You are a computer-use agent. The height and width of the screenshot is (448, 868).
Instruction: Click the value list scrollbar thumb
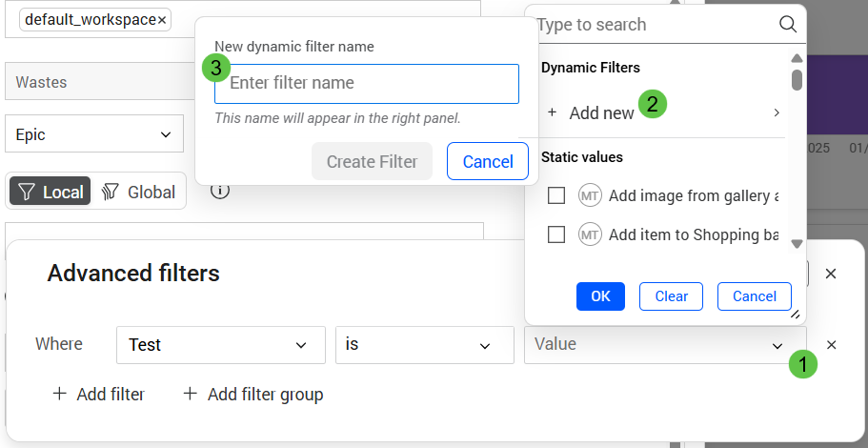pos(797,79)
